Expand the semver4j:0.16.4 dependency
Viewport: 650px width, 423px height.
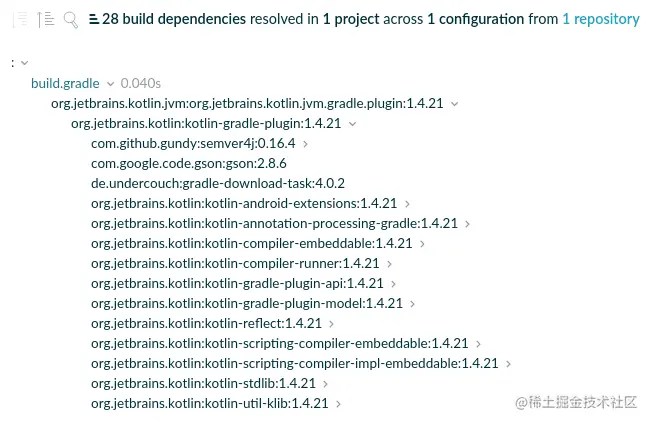point(305,143)
